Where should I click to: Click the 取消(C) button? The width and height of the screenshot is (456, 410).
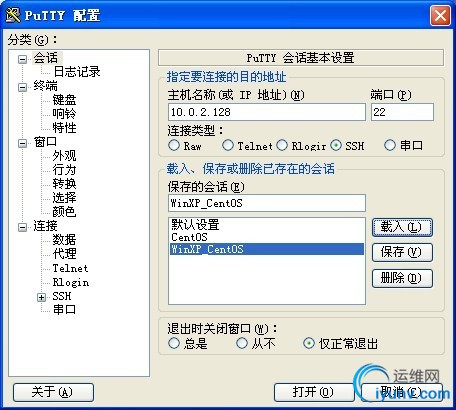click(401, 392)
